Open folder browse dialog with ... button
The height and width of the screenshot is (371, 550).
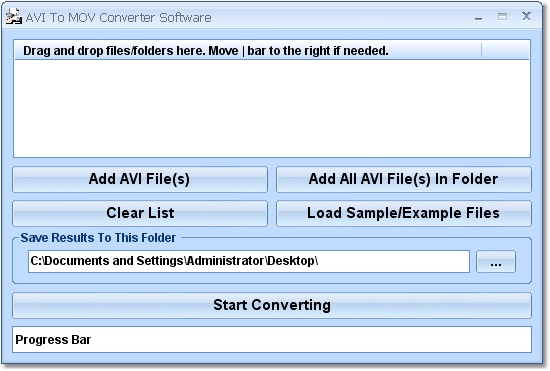point(496,261)
